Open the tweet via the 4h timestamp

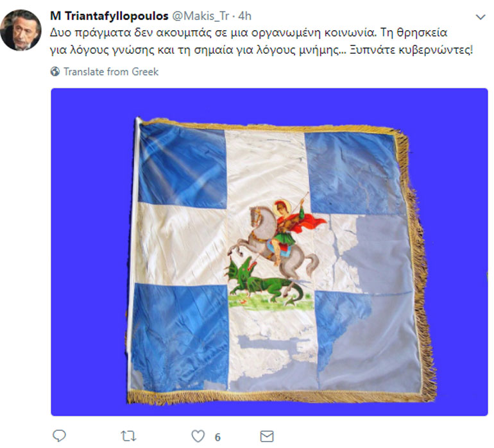245,16
